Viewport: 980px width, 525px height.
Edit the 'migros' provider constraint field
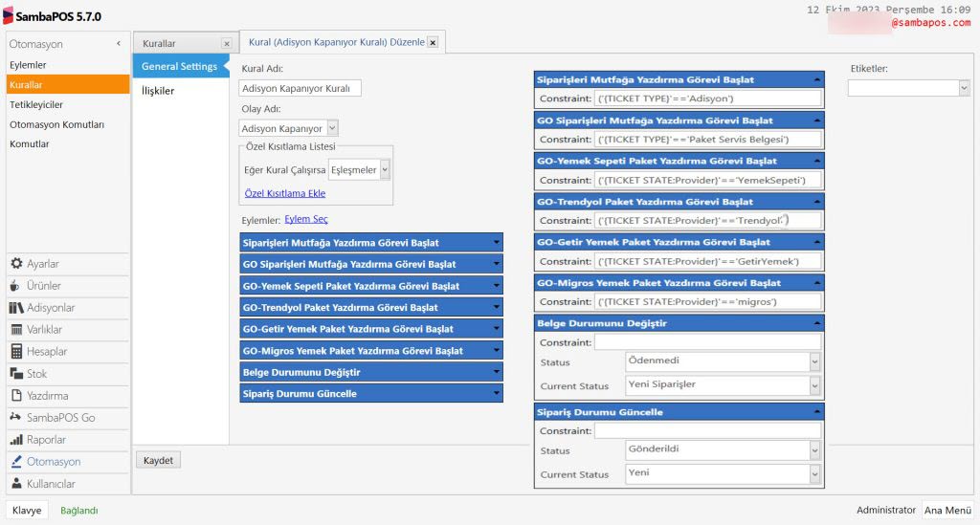point(708,301)
